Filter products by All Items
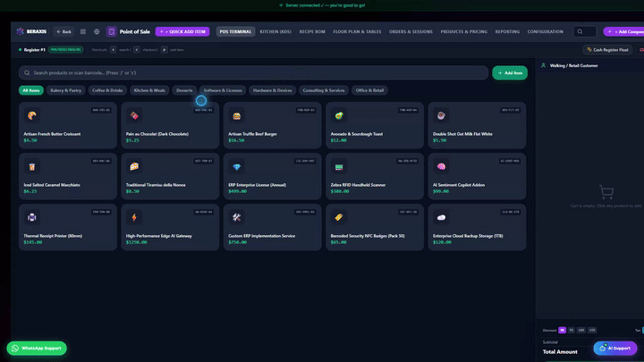Screen dimensions: 644x362 (x=31, y=90)
